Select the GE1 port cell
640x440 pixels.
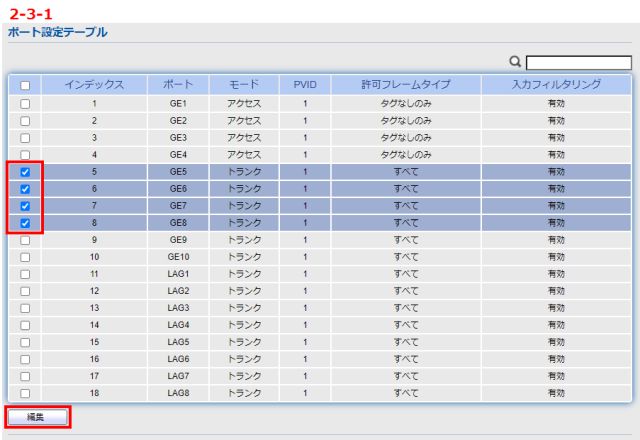(x=178, y=104)
